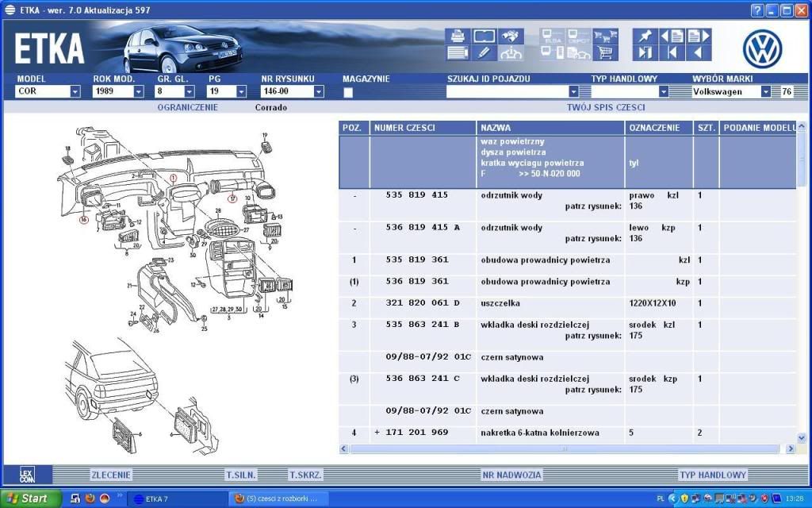
Task: Toggle the MAGAZYNIE checkbox
Action: 348,92
